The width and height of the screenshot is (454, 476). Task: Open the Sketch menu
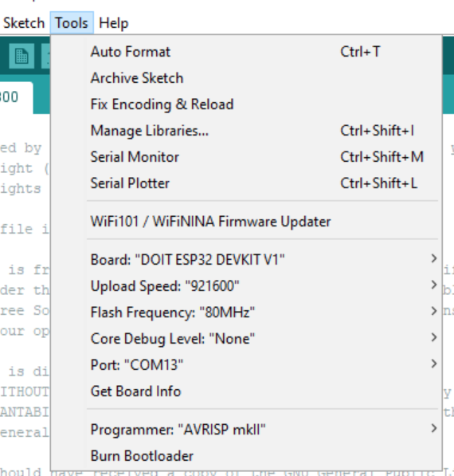24,23
